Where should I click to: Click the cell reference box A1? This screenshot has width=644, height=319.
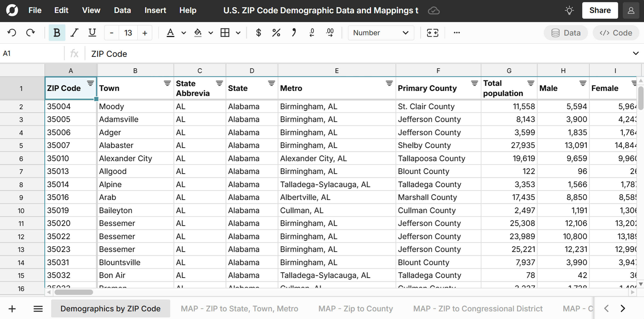coord(32,54)
